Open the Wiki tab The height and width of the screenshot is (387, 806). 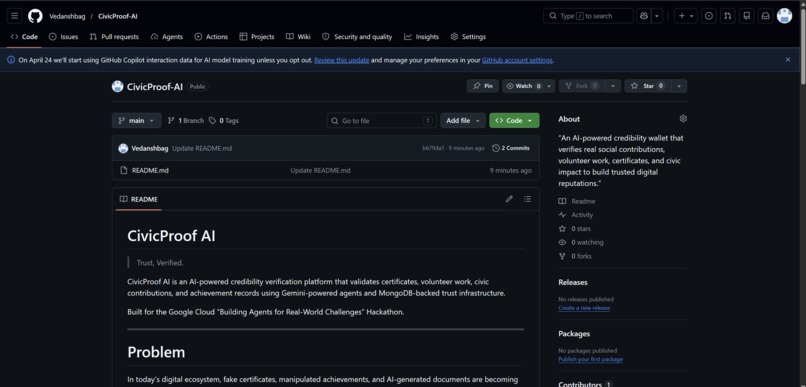[298, 36]
